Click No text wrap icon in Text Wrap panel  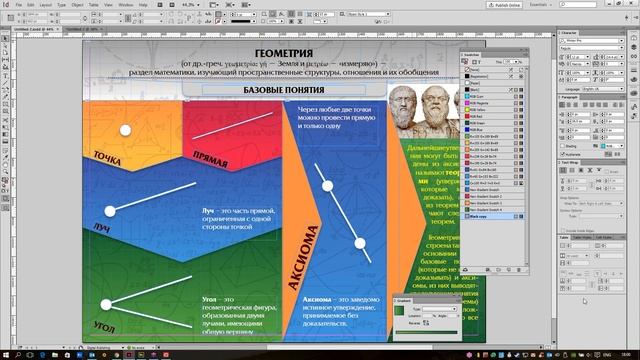tap(564, 171)
